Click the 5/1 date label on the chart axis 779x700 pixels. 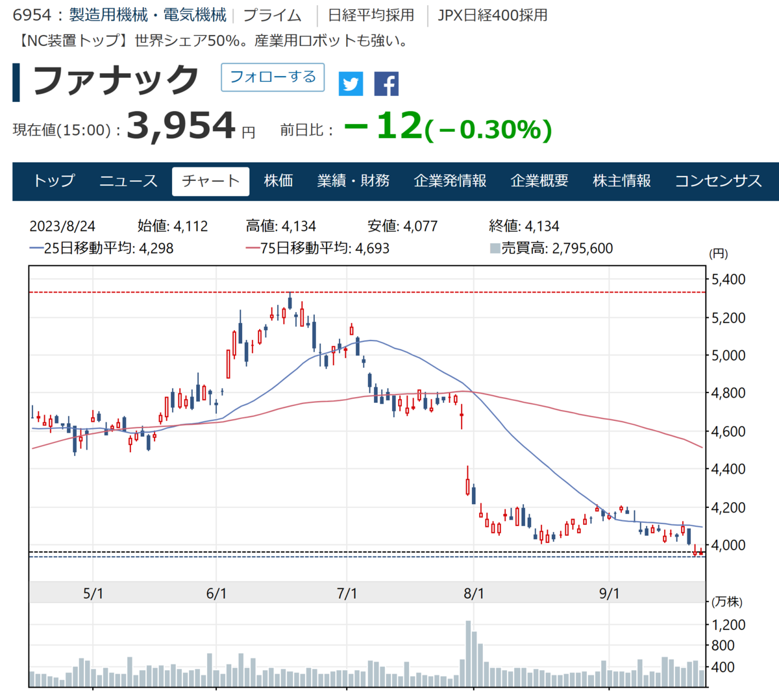point(93,594)
